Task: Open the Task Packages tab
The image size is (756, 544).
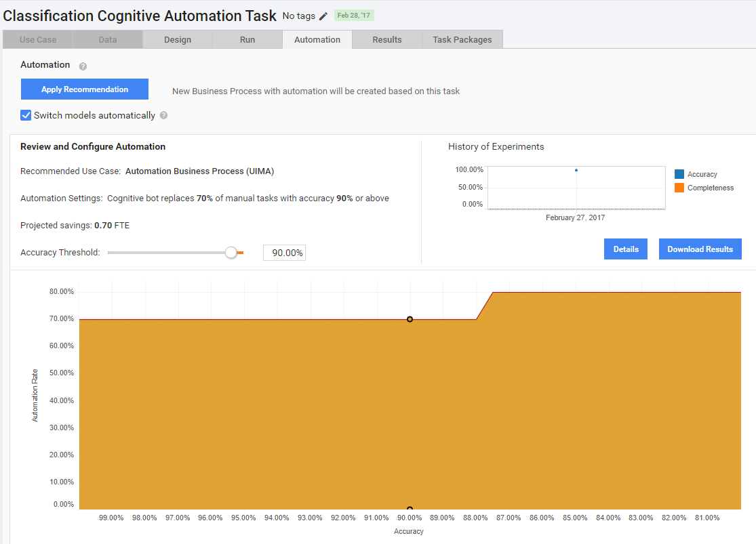Action: tap(462, 39)
